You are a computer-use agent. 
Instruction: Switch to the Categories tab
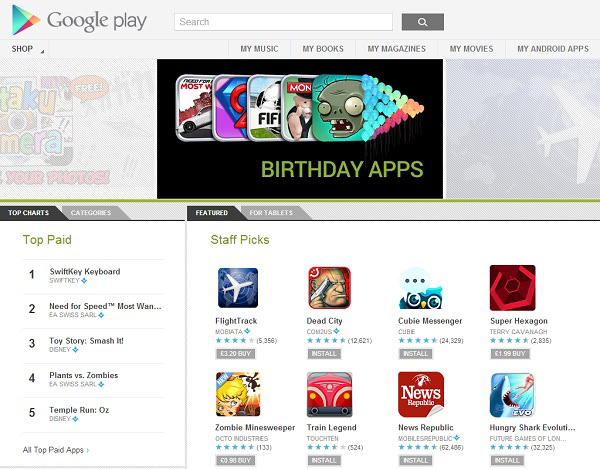[x=91, y=213]
